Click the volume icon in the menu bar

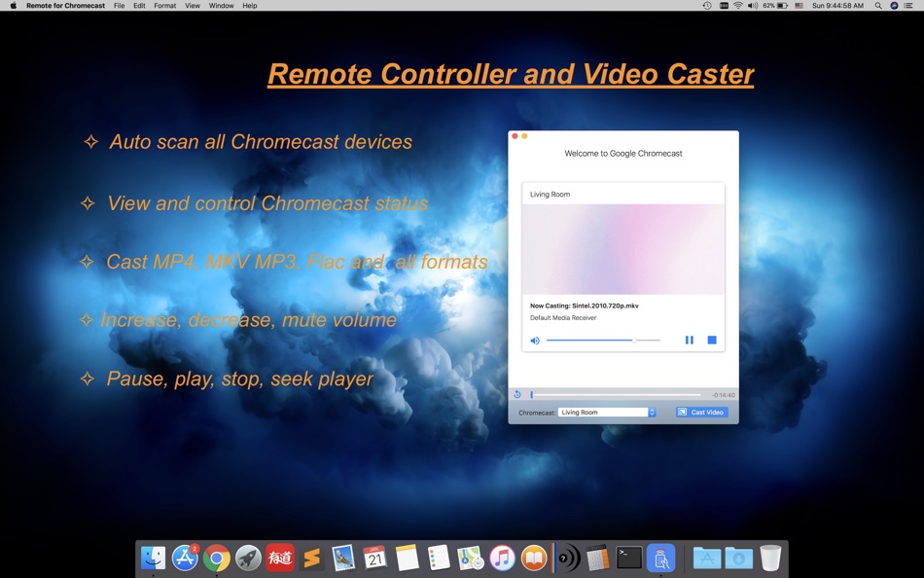[753, 5]
